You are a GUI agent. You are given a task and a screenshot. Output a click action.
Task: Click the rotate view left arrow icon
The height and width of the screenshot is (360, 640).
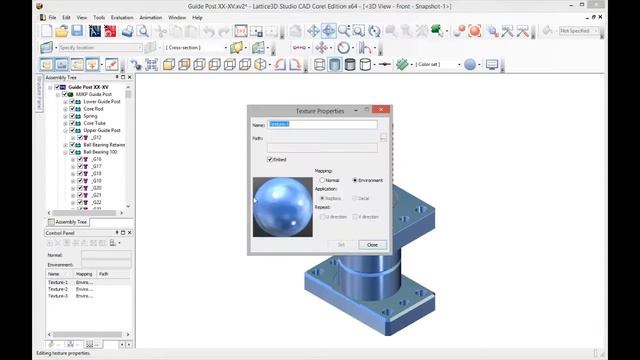point(280,64)
